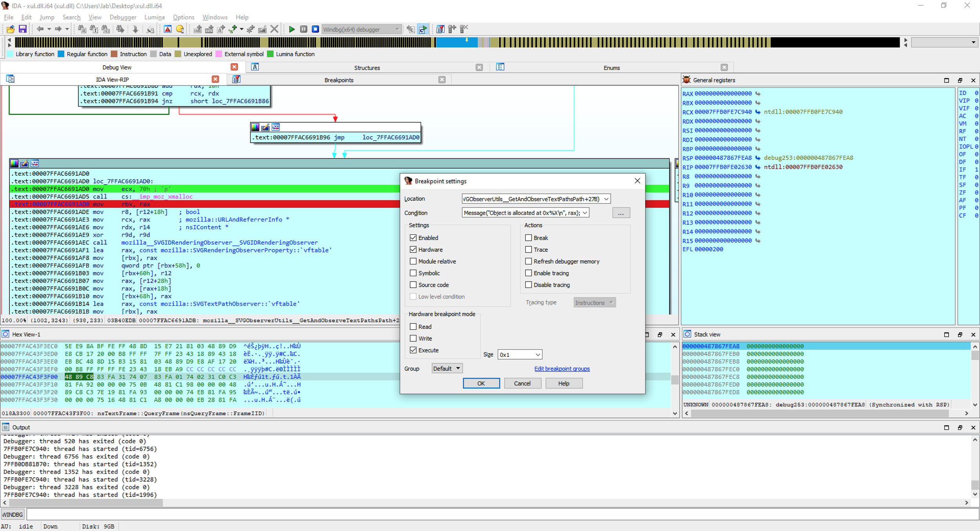Open the Edit breakpoint groups link
This screenshot has width=980, height=531.
point(562,369)
